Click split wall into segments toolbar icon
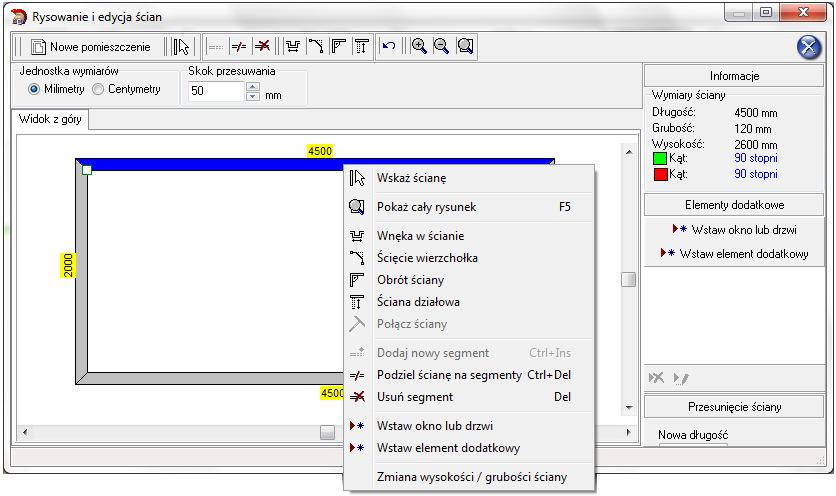 239,47
